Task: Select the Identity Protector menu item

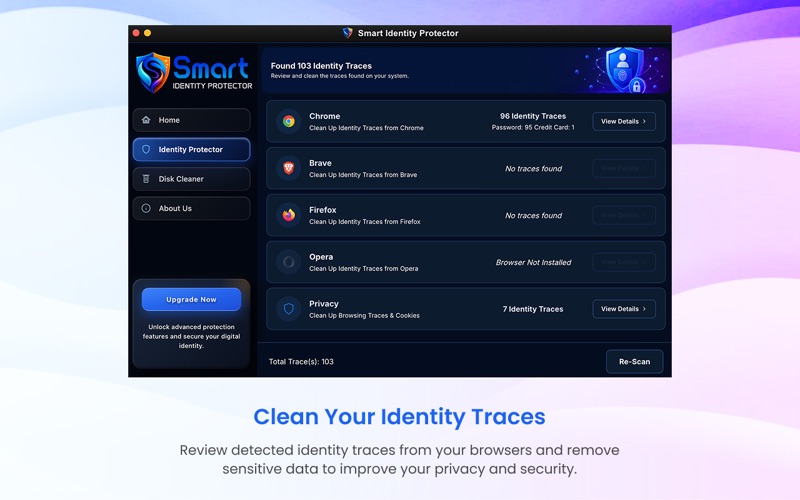Action: 191,149
